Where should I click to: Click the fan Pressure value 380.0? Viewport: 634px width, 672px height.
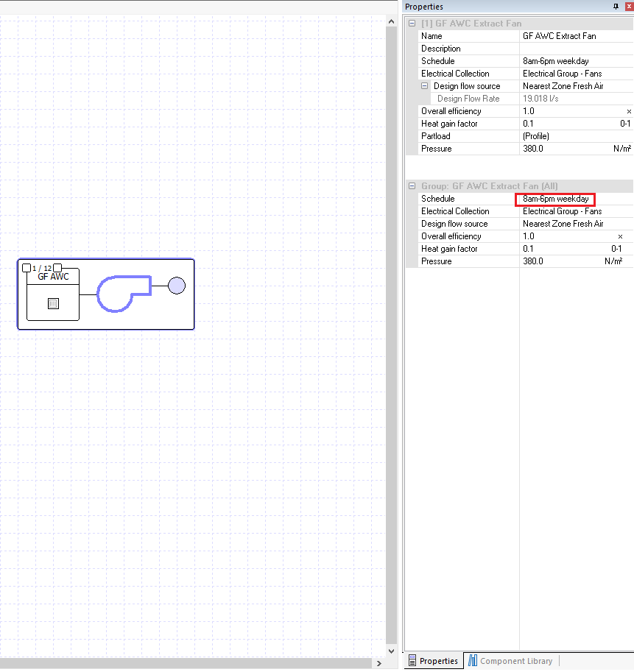point(533,149)
